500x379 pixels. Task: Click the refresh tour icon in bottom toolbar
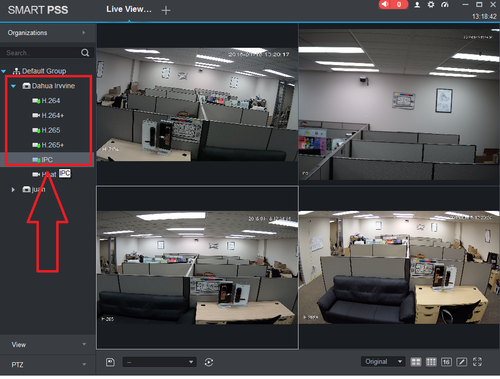point(209,362)
